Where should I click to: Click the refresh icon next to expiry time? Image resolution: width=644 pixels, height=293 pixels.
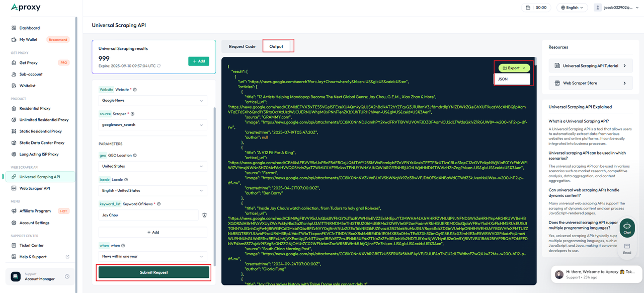pos(159,65)
